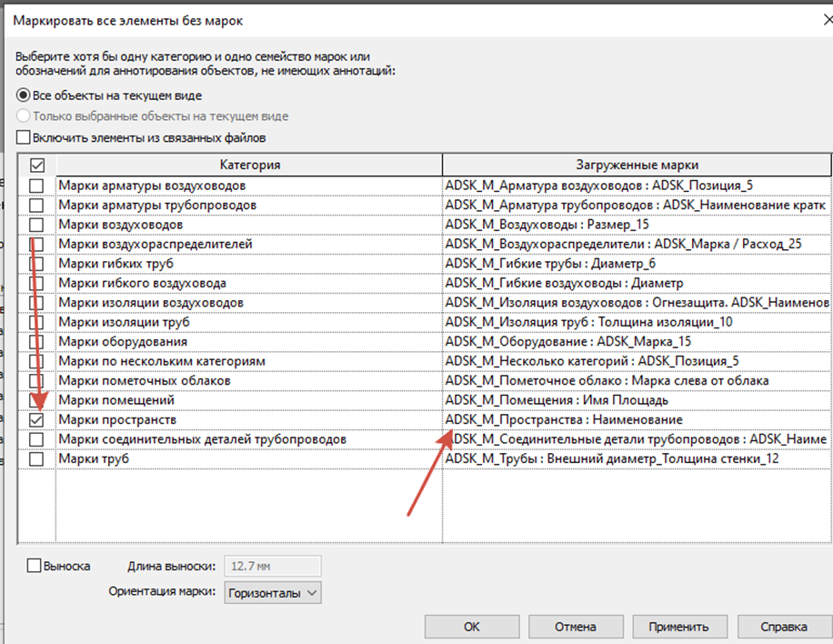Click the 'Категория' column header

pyautogui.click(x=249, y=166)
